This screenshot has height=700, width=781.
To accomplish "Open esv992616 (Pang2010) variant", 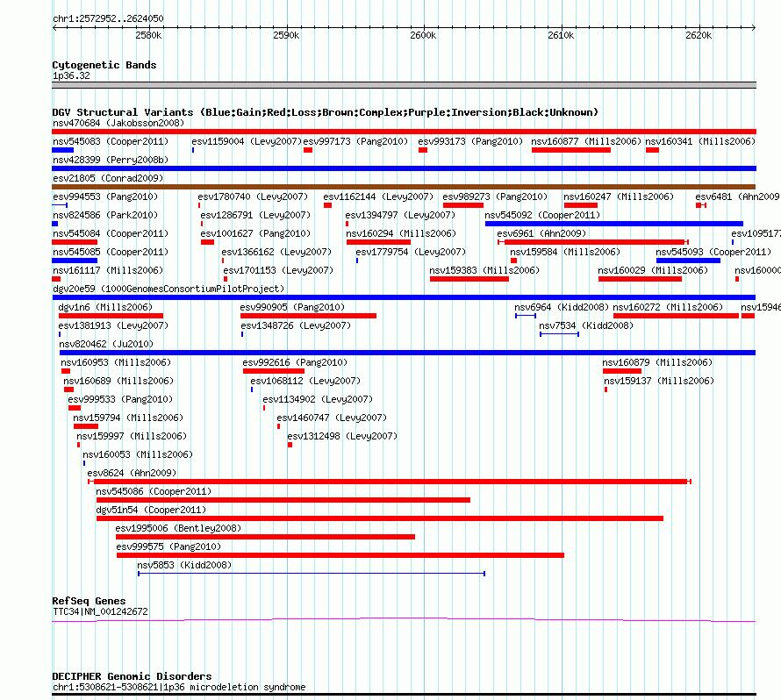I will tap(274, 371).
